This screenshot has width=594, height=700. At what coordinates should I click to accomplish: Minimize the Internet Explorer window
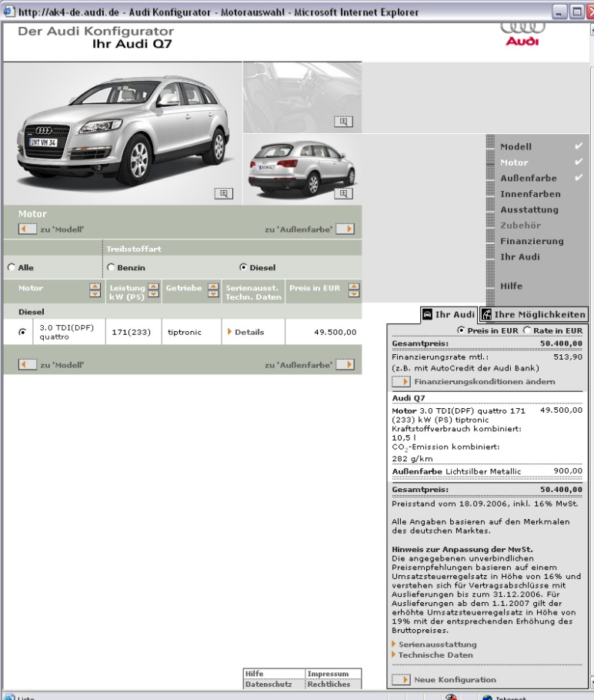point(559,12)
